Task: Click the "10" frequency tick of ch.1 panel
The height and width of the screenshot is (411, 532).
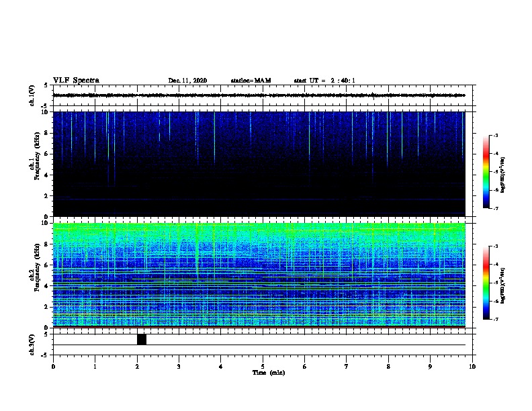Action: pyautogui.click(x=45, y=112)
